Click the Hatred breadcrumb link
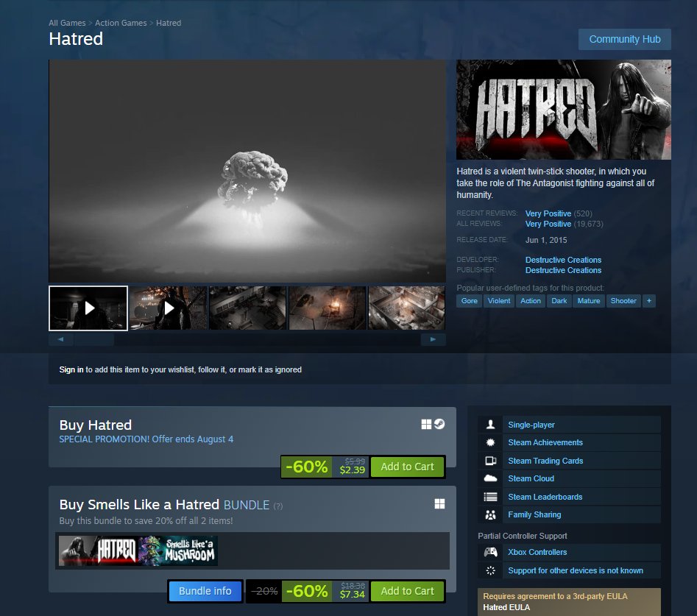This screenshot has height=616, width=697. click(169, 23)
